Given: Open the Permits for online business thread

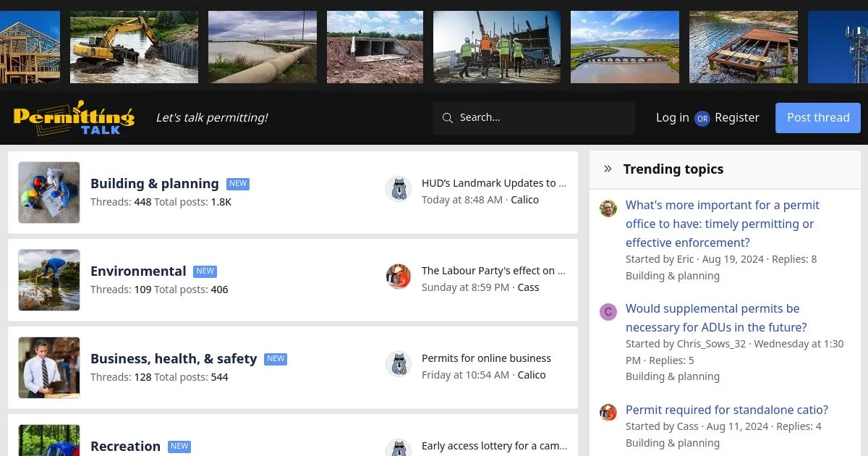Looking at the screenshot, I should (x=486, y=358).
